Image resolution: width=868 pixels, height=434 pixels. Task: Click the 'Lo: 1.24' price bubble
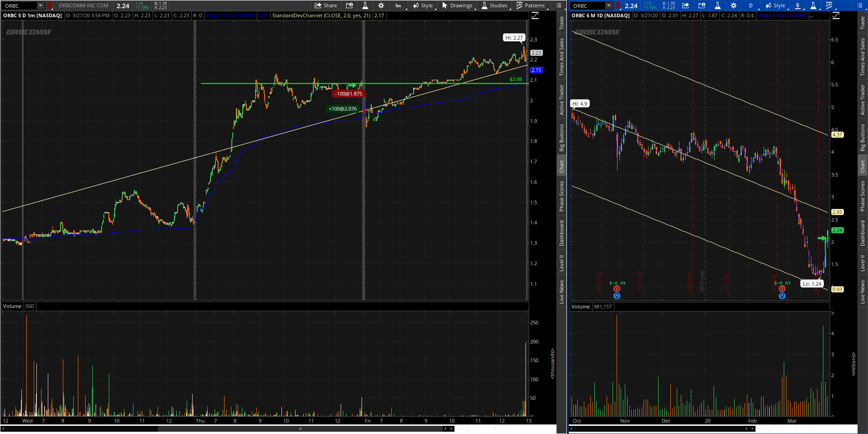coord(812,284)
